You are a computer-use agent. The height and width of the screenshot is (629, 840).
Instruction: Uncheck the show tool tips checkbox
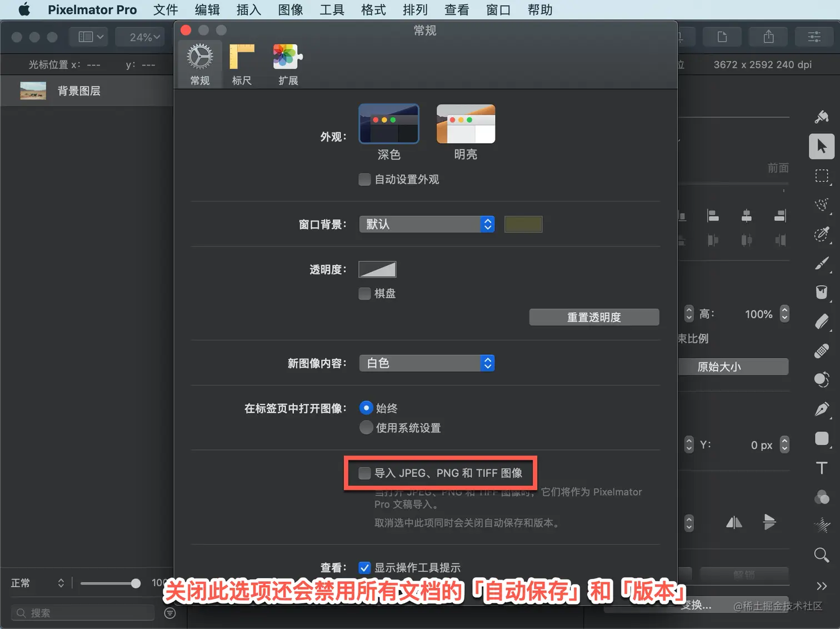tap(364, 567)
